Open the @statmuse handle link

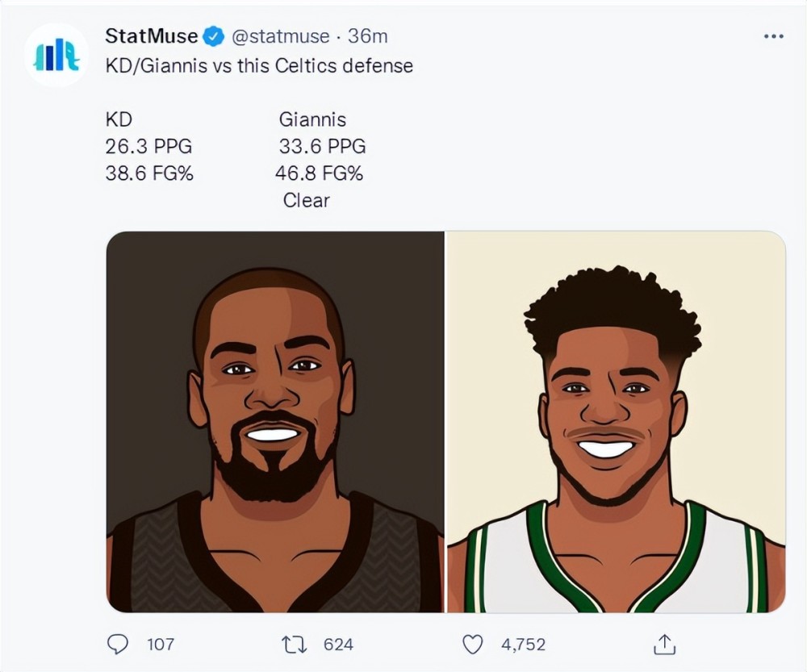coord(280,36)
